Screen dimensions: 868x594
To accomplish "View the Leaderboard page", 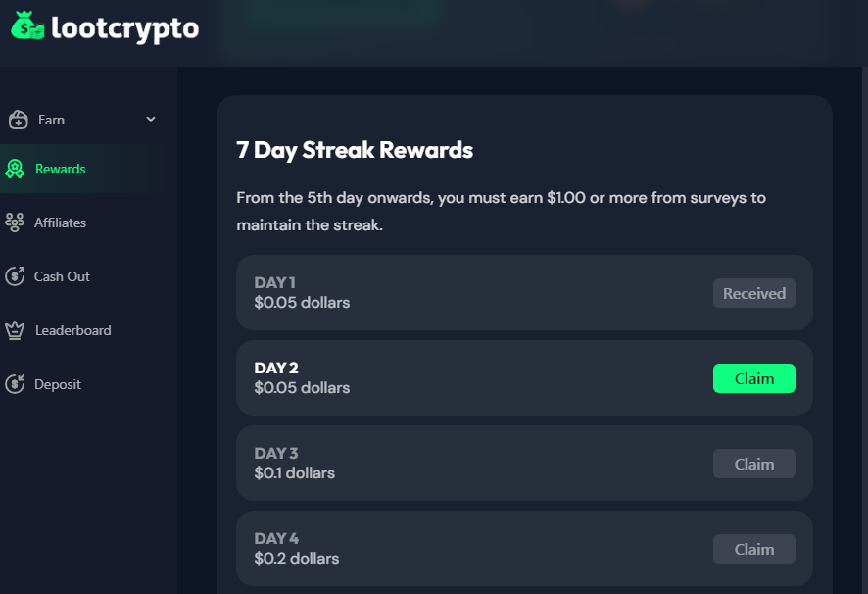I will pyautogui.click(x=72, y=330).
